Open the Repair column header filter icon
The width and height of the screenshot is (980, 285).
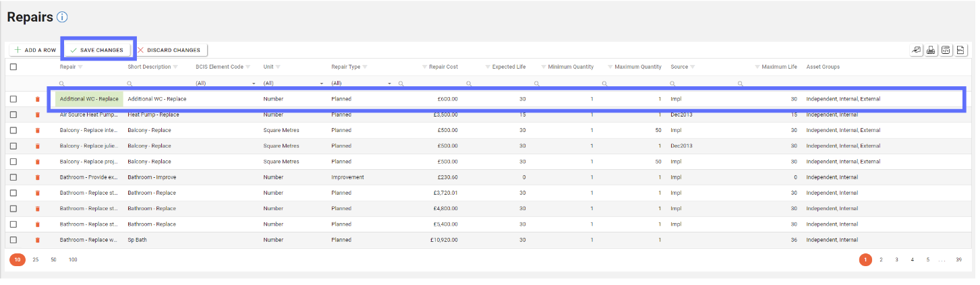(x=80, y=67)
